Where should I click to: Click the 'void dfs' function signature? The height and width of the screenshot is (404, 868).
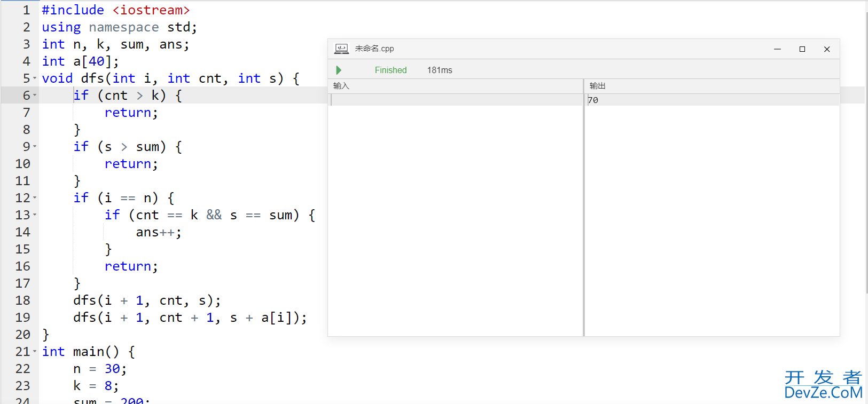click(170, 78)
